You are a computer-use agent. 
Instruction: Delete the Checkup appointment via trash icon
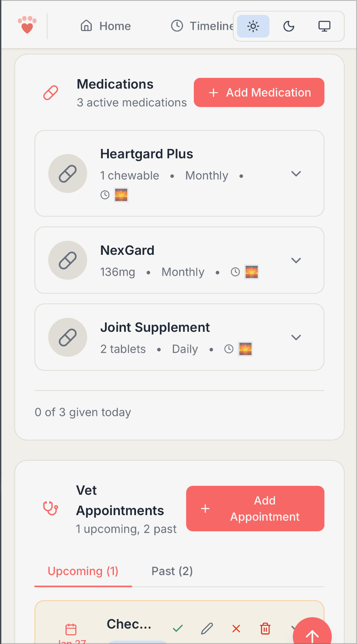click(x=265, y=628)
